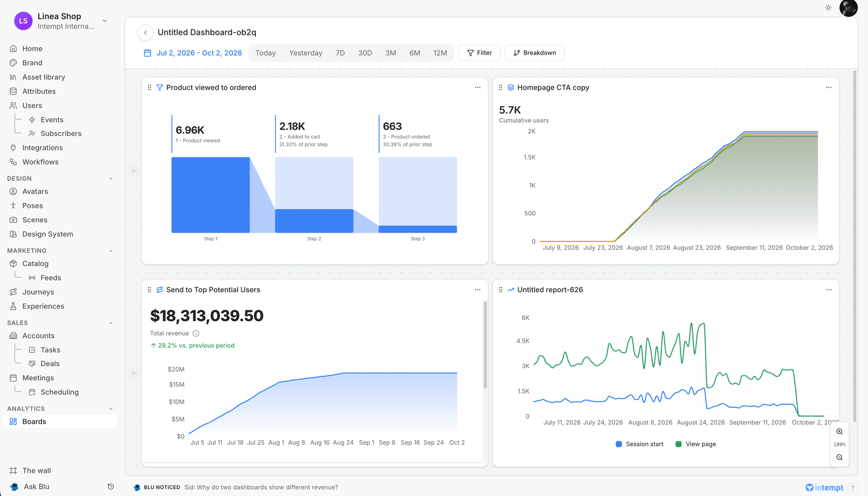Select the Yesterday time range
868x496 pixels.
[306, 53]
